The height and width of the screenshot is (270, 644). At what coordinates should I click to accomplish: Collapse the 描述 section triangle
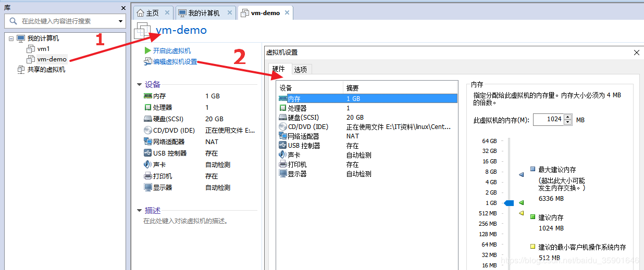pyautogui.click(x=139, y=211)
